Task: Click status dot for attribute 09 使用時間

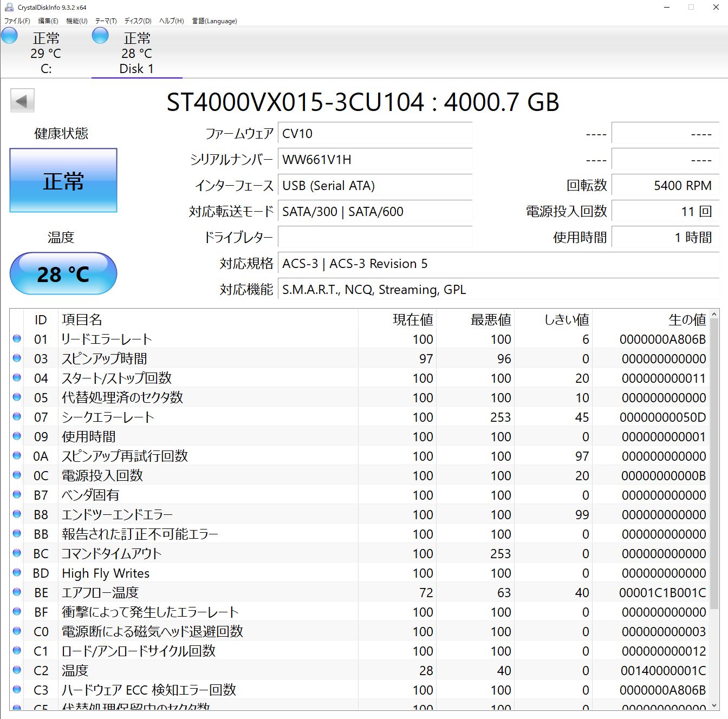Action: point(17,436)
